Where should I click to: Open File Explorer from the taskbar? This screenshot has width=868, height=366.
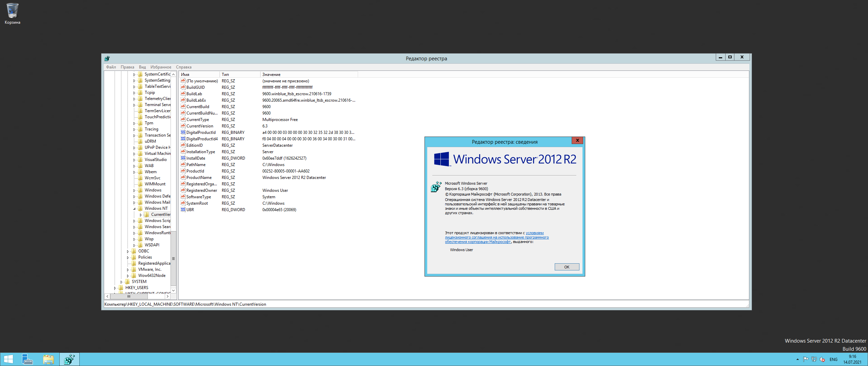point(48,359)
